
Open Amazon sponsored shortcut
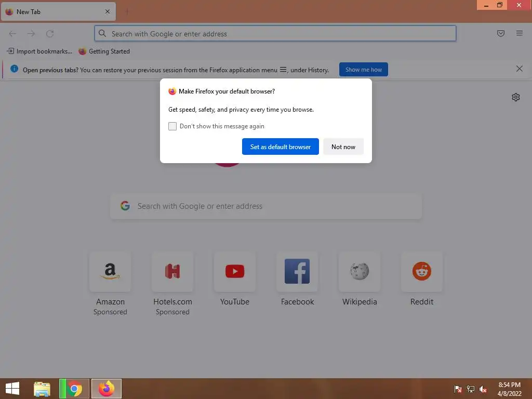coord(110,284)
